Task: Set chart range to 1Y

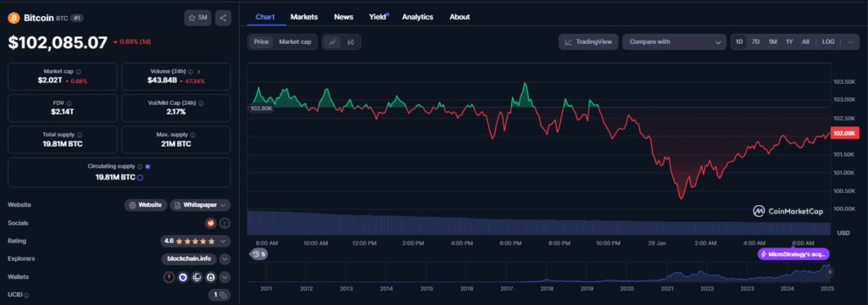Action: pyautogui.click(x=789, y=42)
